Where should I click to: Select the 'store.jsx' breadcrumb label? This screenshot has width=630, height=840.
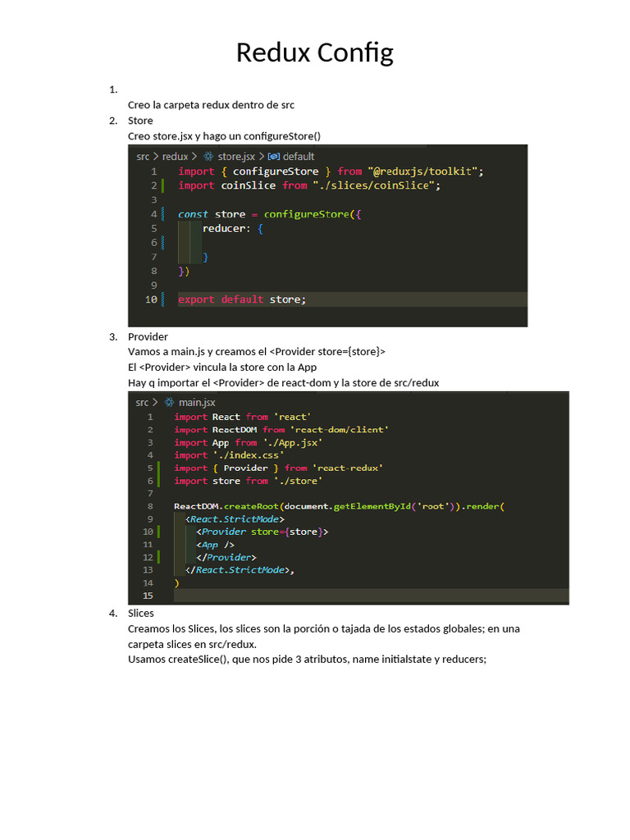pos(236,157)
